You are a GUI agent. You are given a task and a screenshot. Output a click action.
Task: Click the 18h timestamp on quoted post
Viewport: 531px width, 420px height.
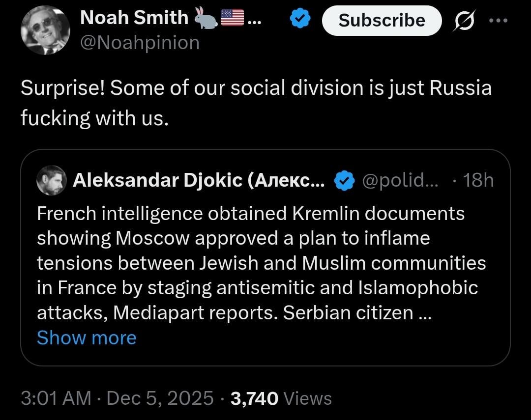[x=478, y=181]
